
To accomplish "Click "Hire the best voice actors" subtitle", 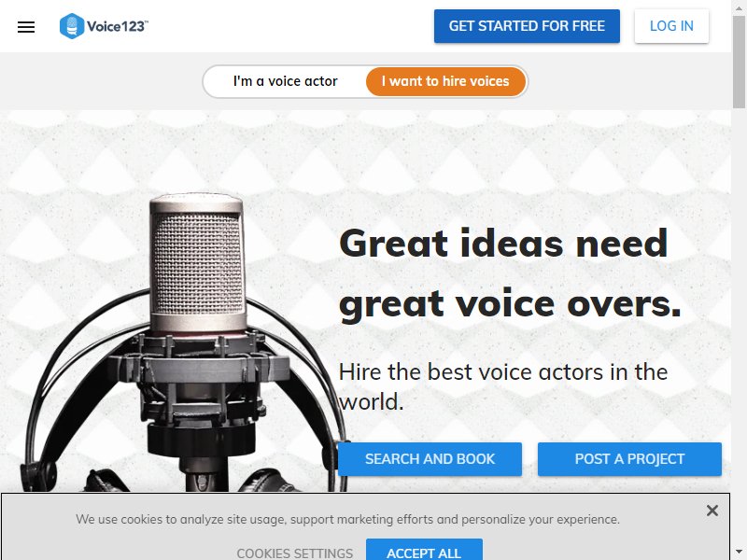I will click(x=503, y=386).
